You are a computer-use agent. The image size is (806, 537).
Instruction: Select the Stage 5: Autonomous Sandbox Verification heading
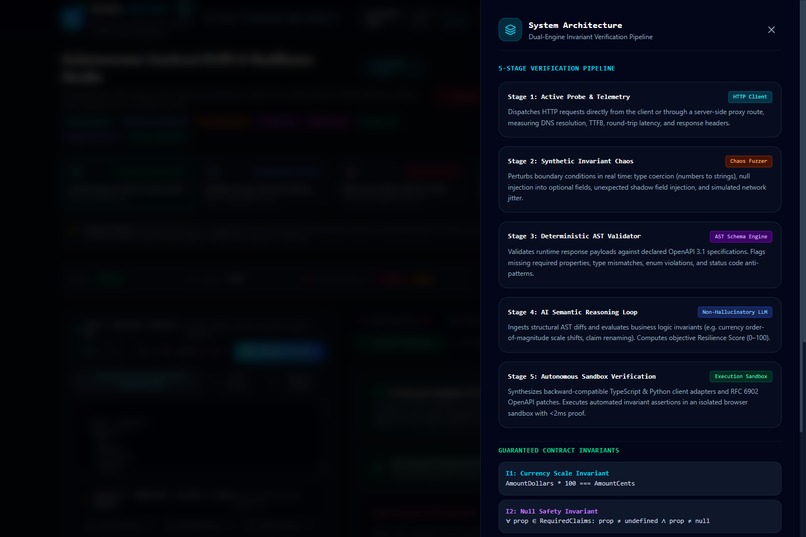click(x=582, y=376)
